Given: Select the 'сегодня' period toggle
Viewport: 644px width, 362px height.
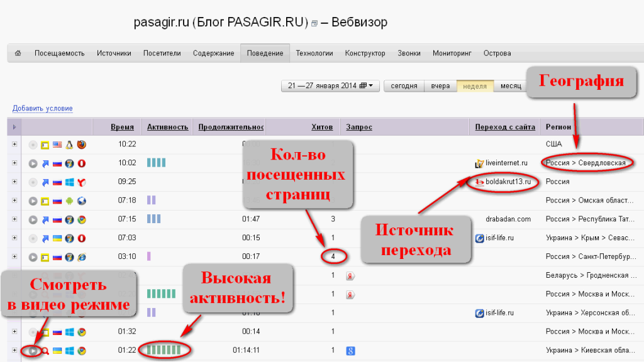Looking at the screenshot, I should click(404, 86).
